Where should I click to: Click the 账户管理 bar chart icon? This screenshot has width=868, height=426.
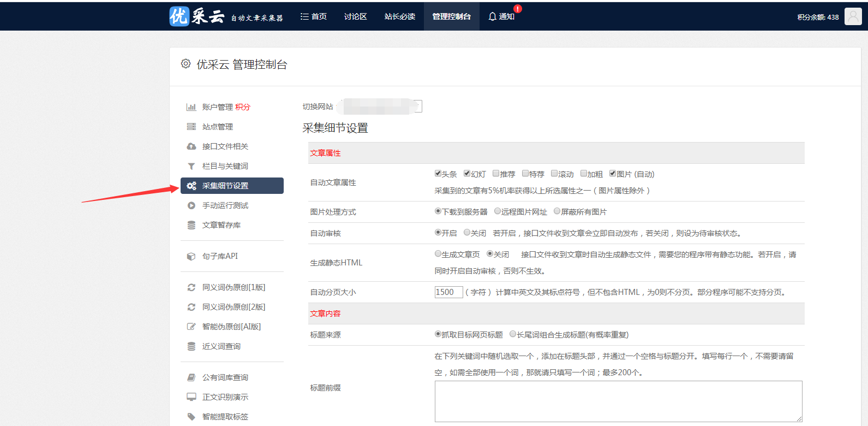tap(191, 107)
